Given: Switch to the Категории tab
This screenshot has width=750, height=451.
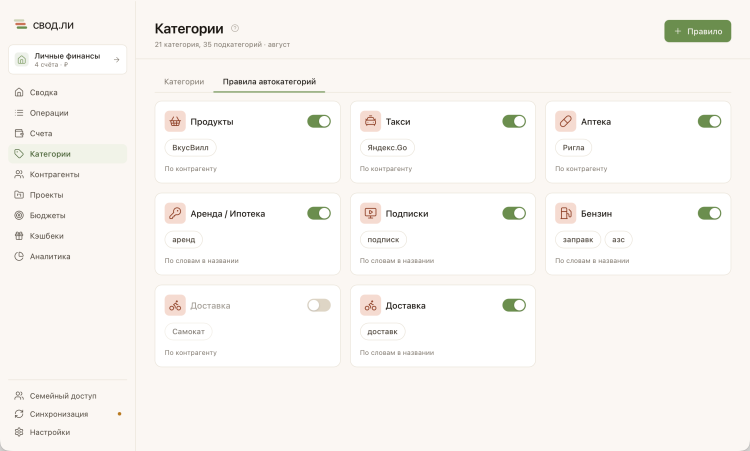Looking at the screenshot, I should pyautogui.click(x=184, y=82).
